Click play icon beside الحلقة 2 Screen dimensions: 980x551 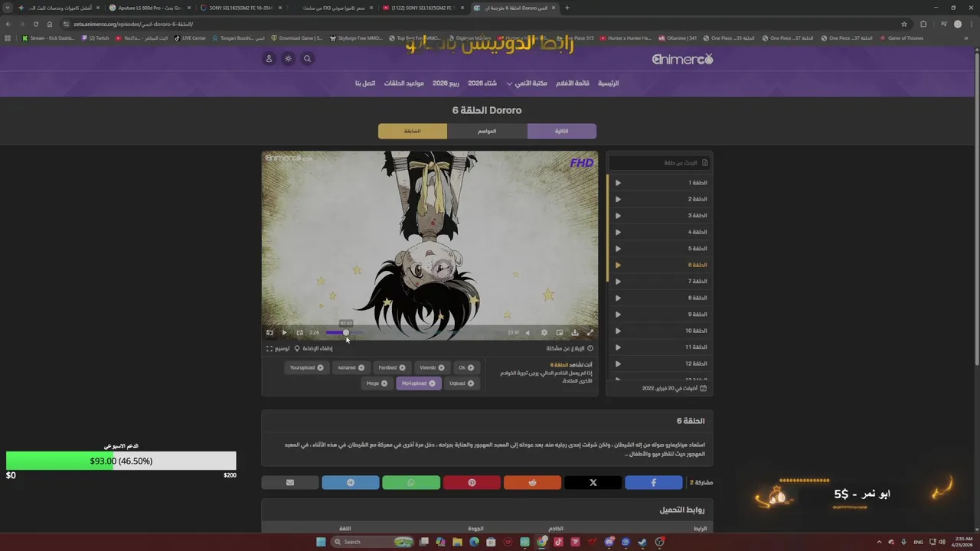click(618, 200)
